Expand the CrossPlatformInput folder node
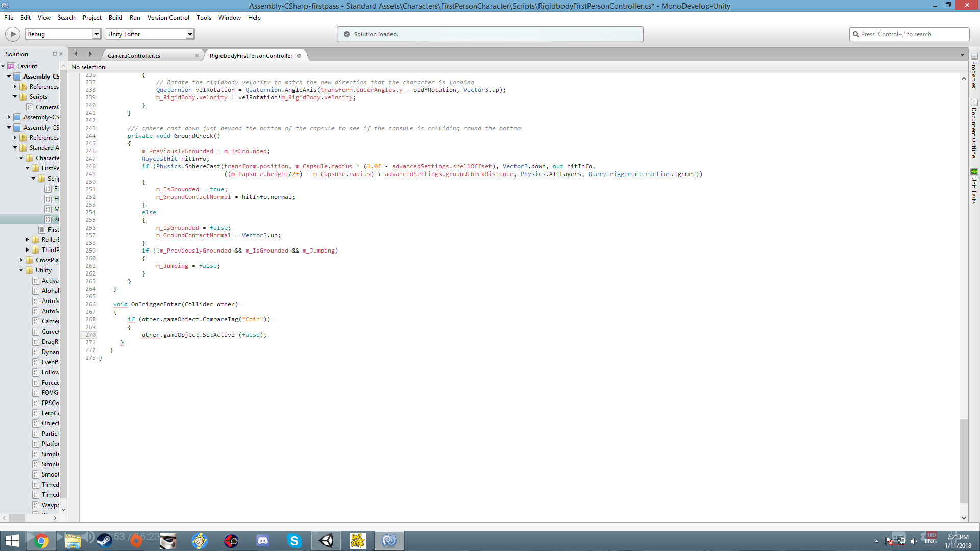 (21, 260)
